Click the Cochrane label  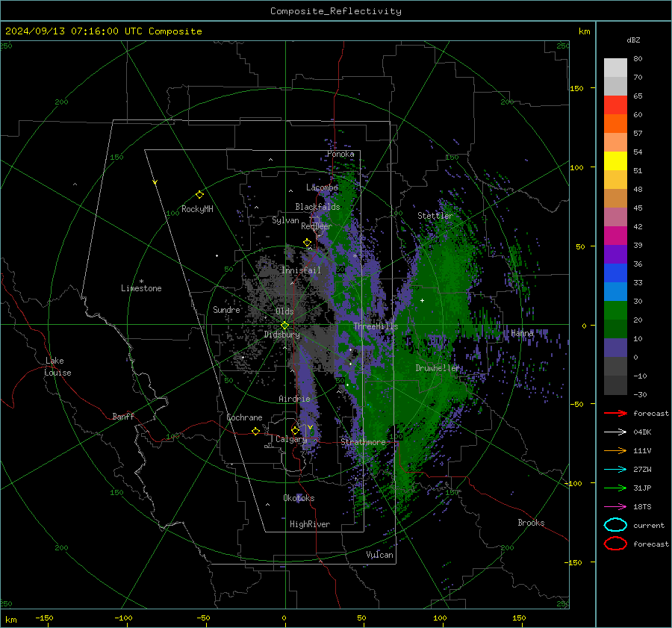point(244,417)
